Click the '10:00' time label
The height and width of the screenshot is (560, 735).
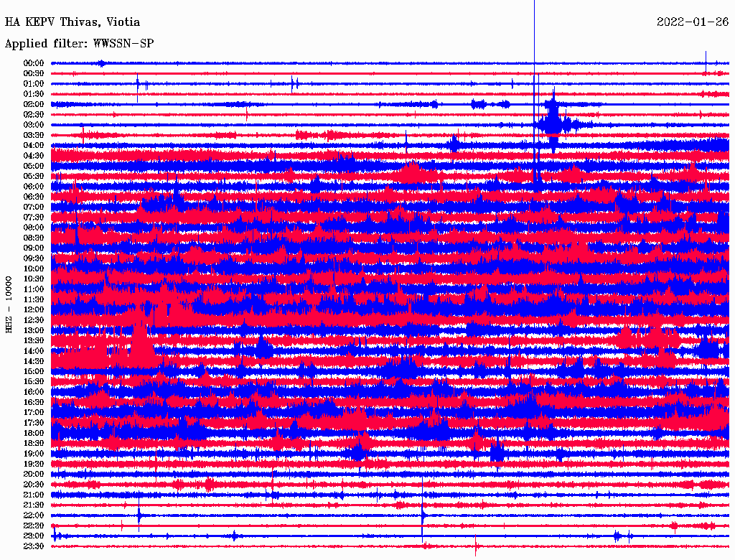(x=34, y=269)
